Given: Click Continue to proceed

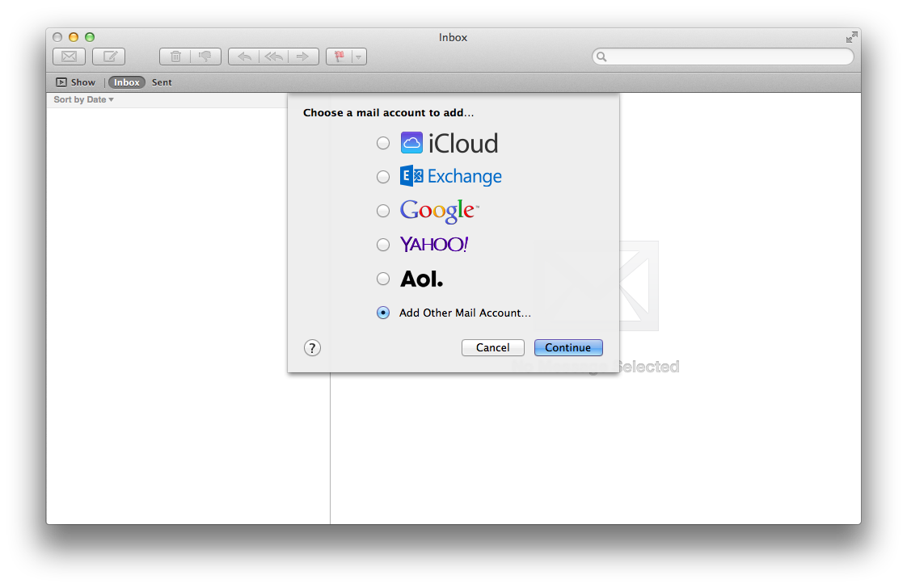Looking at the screenshot, I should [x=568, y=347].
